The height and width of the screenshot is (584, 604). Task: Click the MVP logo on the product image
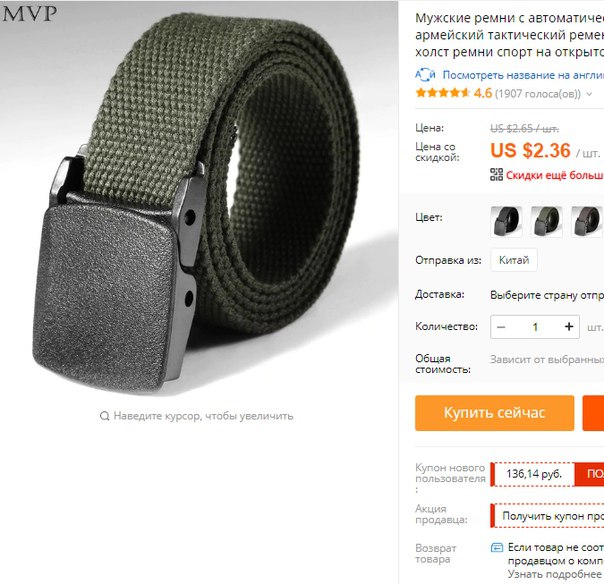[30, 13]
